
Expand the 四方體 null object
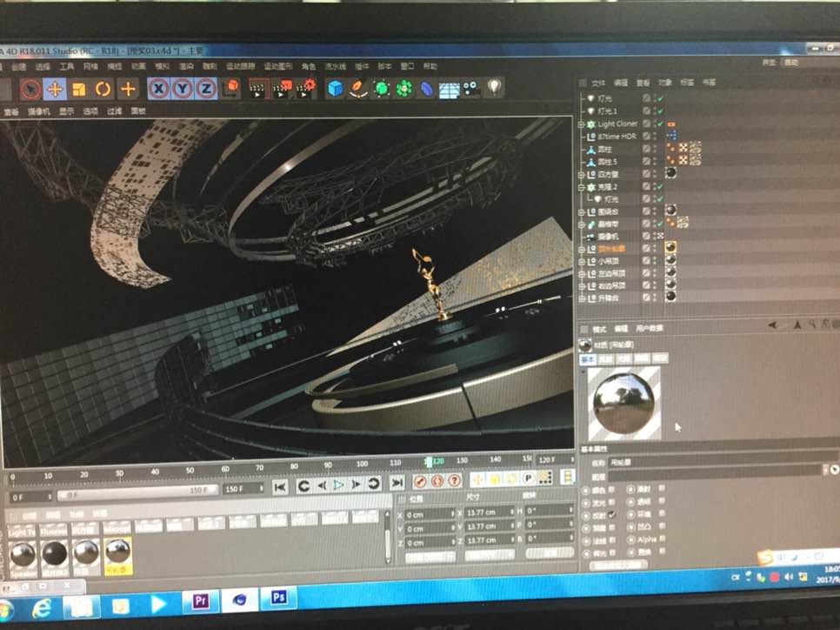point(581,175)
